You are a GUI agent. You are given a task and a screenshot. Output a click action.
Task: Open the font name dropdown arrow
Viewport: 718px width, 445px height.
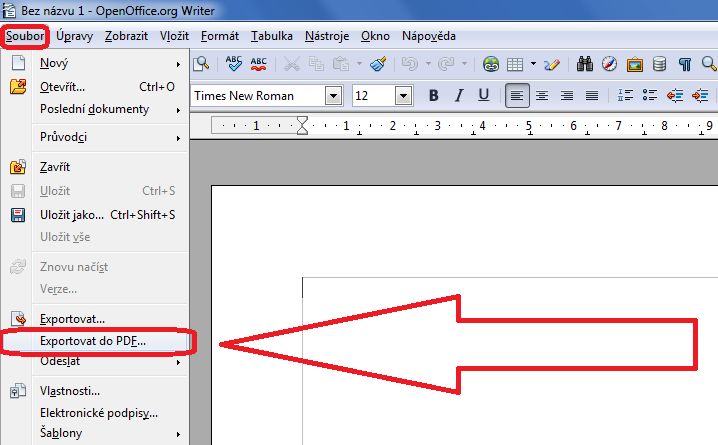(334, 96)
